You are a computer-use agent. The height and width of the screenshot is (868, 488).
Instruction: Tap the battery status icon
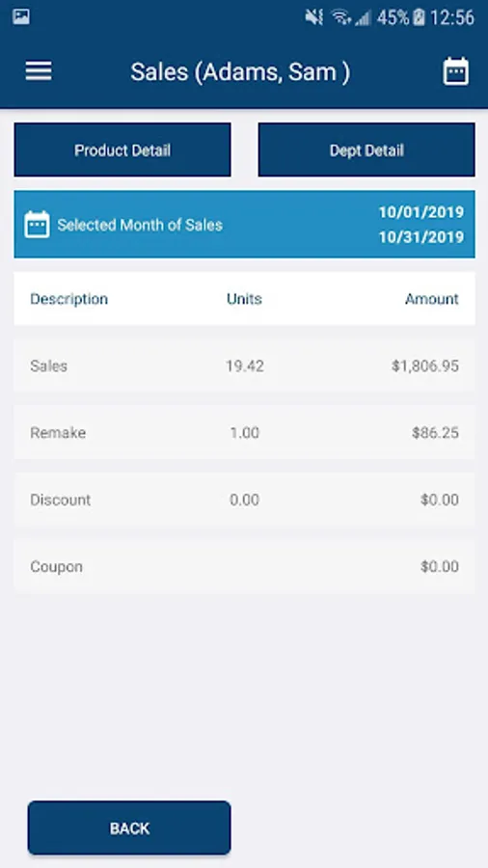click(x=419, y=17)
